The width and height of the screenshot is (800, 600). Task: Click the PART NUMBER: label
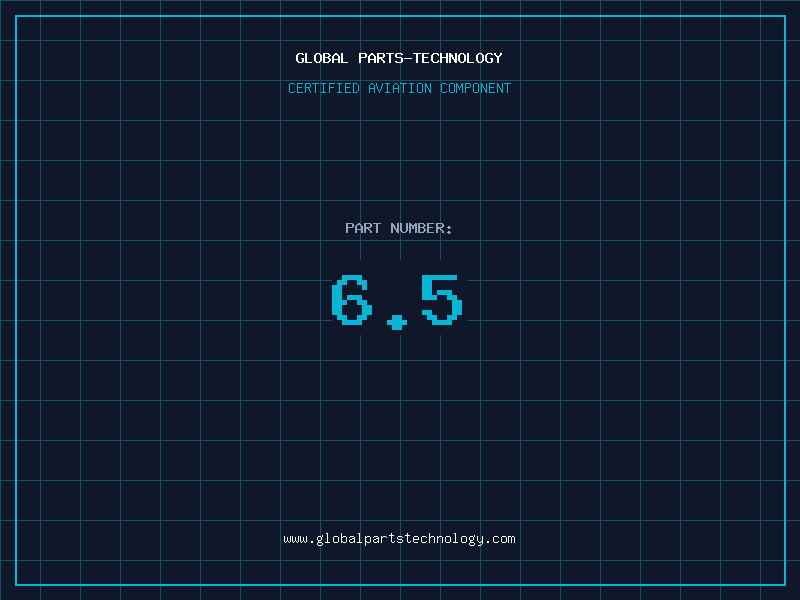pos(399,228)
